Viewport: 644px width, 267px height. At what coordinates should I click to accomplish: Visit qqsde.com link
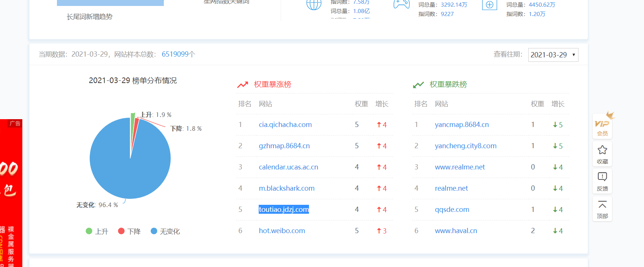452,210
